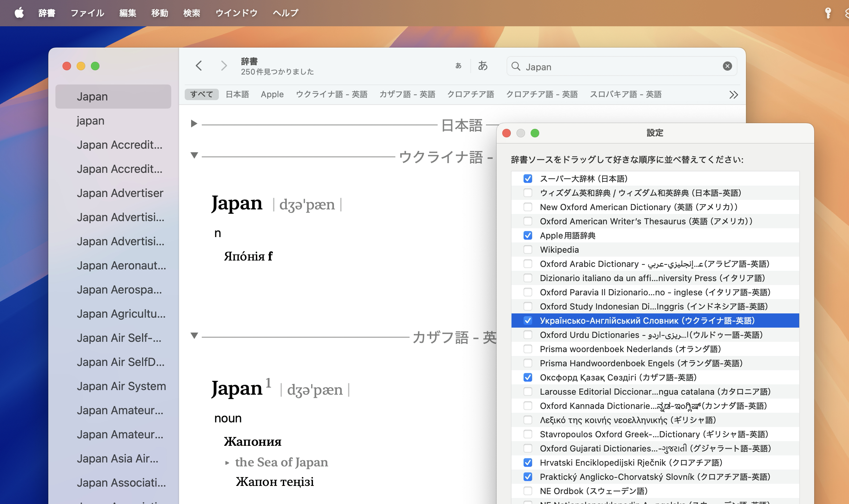Select Oxford Urdu Dictionaries row

click(x=655, y=335)
